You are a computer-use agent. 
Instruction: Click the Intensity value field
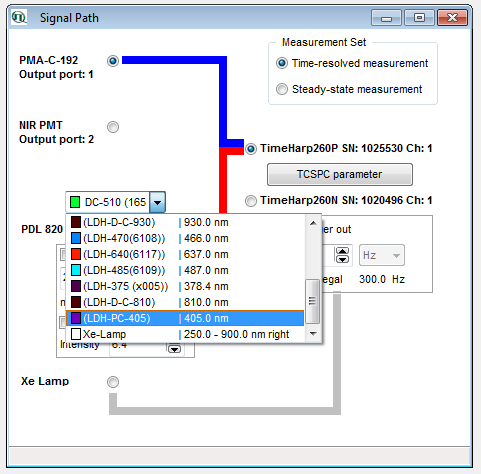(138, 347)
